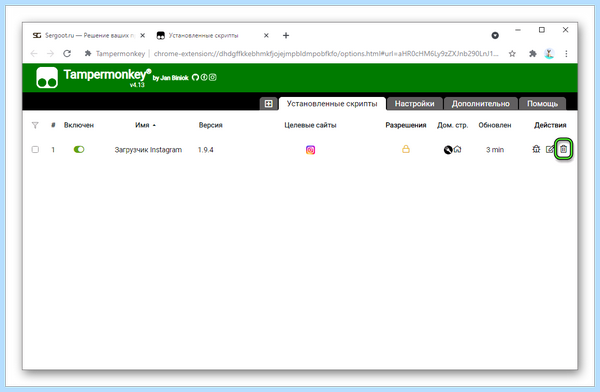Open the Настройки tab
600x392 pixels.
414,104
